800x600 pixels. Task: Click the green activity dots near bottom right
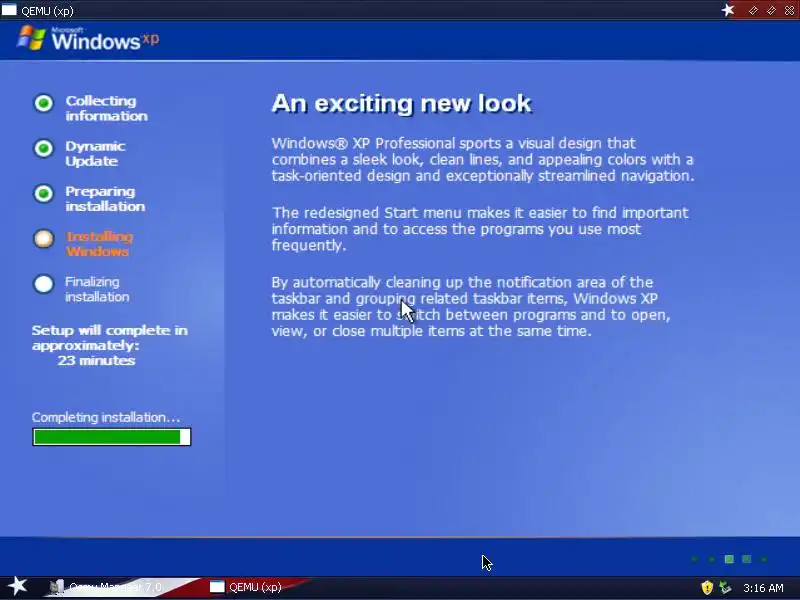729,559
